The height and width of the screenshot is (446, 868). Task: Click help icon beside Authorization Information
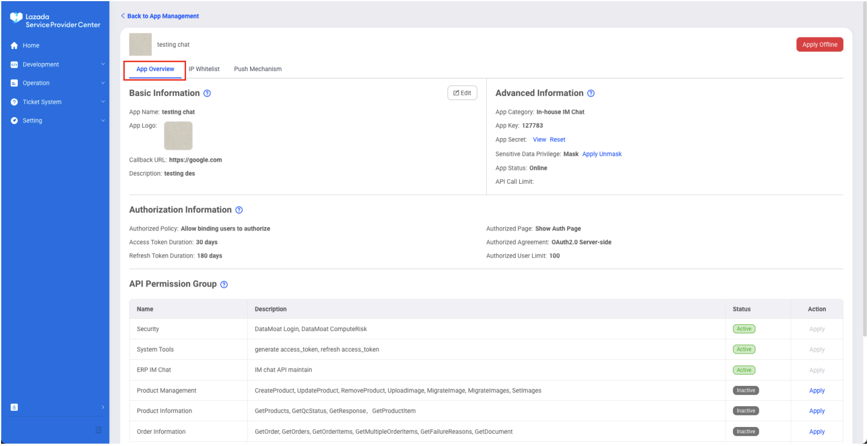coord(239,210)
